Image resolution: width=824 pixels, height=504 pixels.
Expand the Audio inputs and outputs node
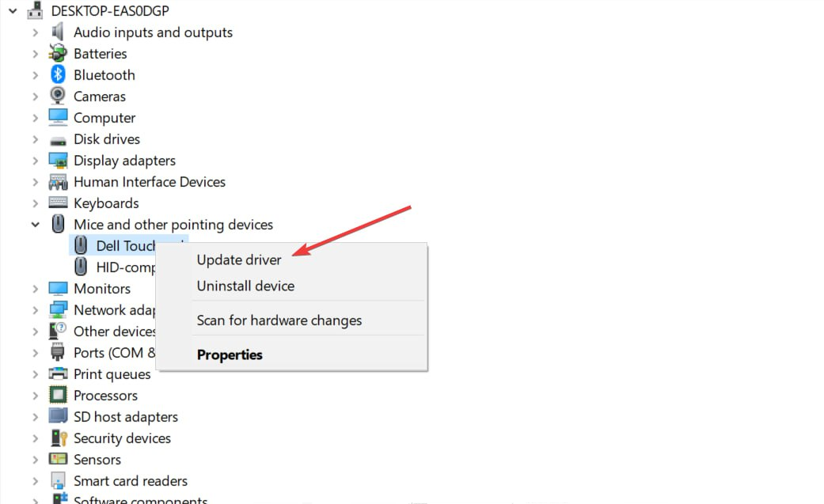(x=35, y=32)
